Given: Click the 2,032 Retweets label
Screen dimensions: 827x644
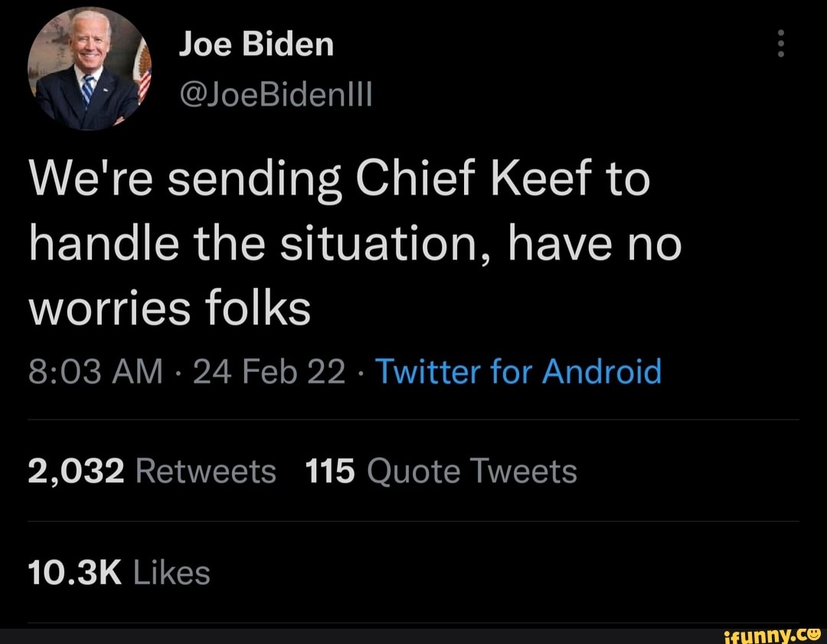Looking at the screenshot, I should (x=152, y=471).
